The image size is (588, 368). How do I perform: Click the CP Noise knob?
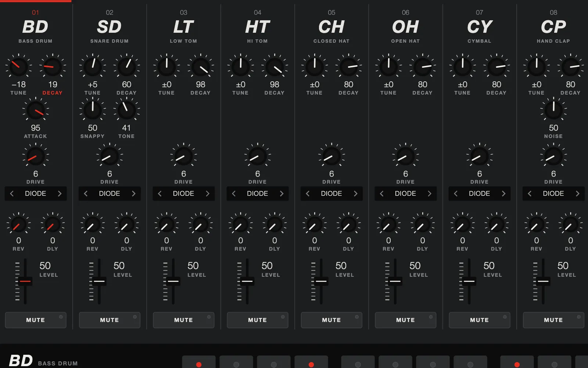coord(553,110)
